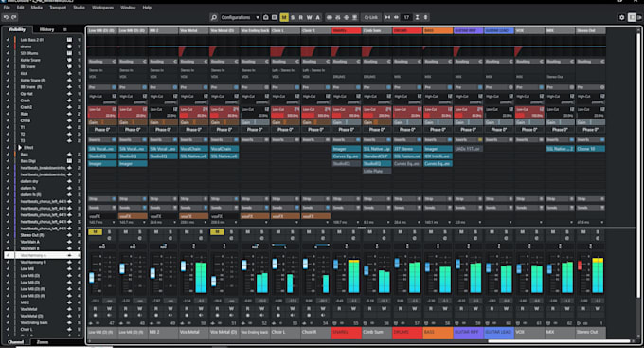The image size is (644, 348).
Task: Click record enable dot on Choir L channel
Action: [x=278, y=316]
